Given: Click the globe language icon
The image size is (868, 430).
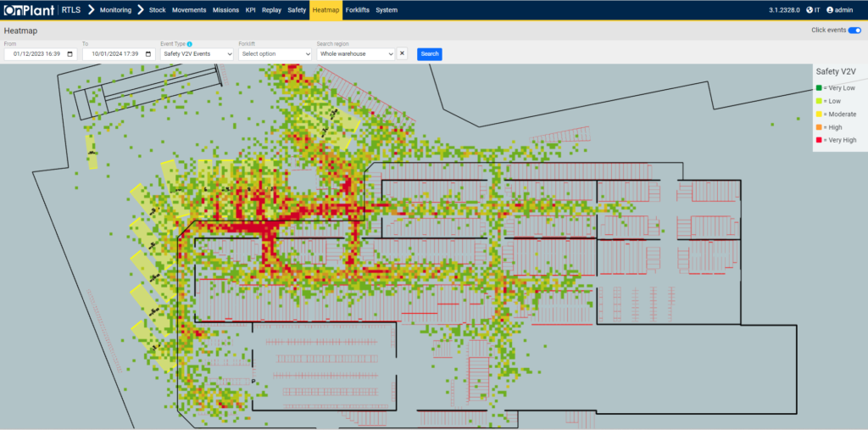Looking at the screenshot, I should (810, 10).
